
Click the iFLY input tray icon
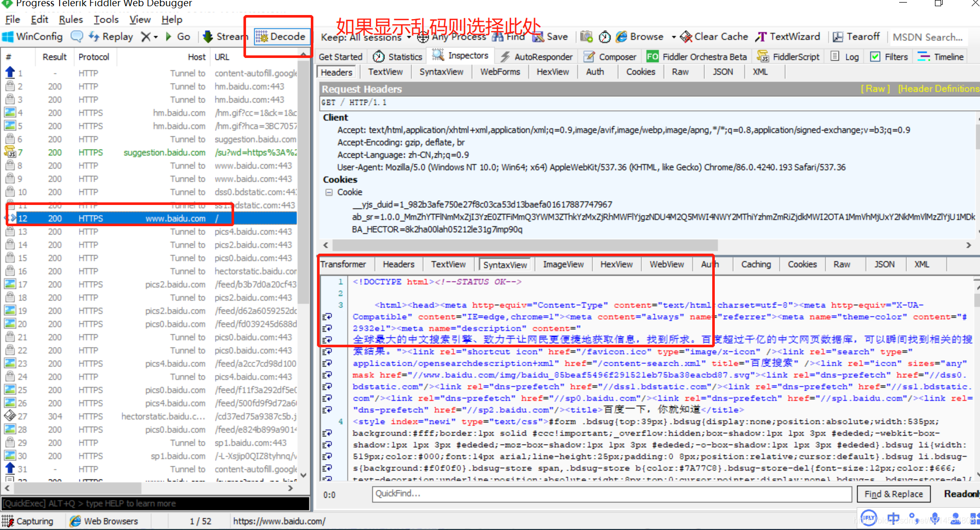869,518
